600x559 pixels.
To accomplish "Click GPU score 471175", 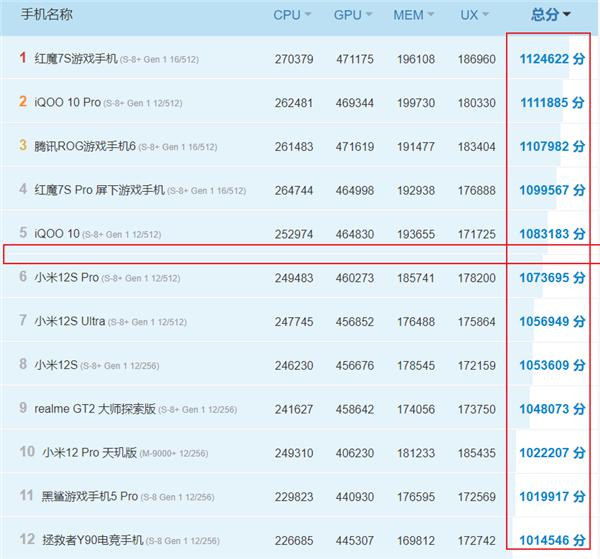I will pos(355,59).
